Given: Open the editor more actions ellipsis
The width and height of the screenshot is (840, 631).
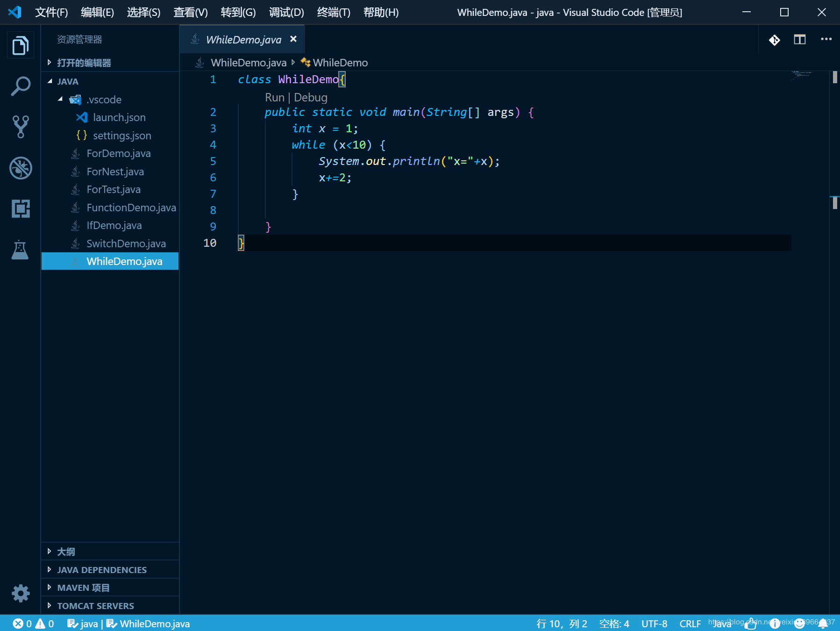Looking at the screenshot, I should (x=826, y=39).
